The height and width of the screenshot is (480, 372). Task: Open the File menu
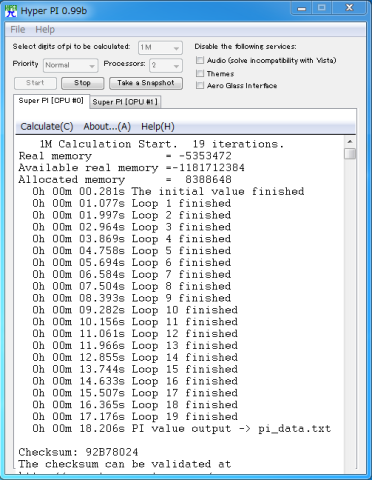point(18,30)
